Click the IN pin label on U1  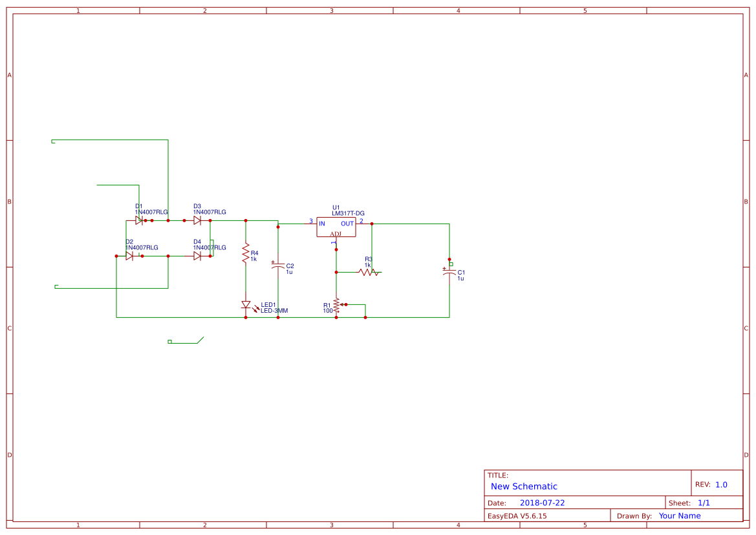point(321,224)
